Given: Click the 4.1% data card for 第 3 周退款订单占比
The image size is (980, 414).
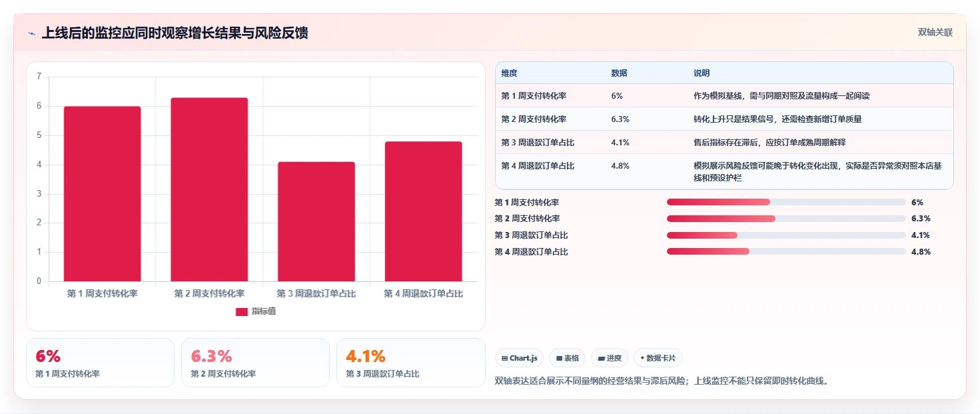Looking at the screenshot, I should (x=411, y=363).
